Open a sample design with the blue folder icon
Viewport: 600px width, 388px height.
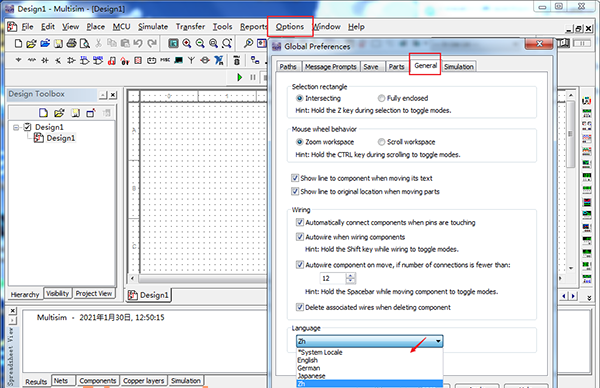pos(45,43)
